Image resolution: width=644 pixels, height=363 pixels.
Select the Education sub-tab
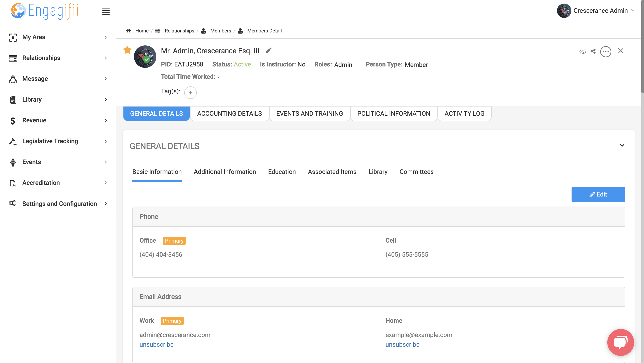[282, 172]
